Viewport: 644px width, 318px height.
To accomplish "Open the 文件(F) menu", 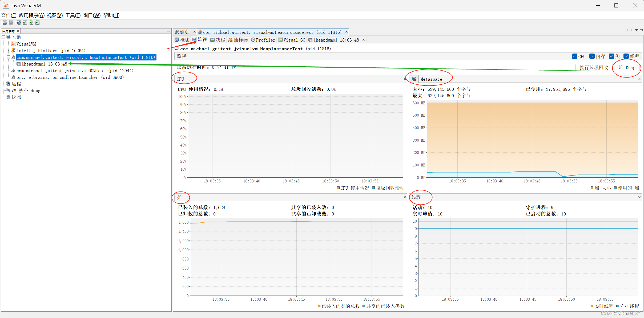I will coord(9,15).
